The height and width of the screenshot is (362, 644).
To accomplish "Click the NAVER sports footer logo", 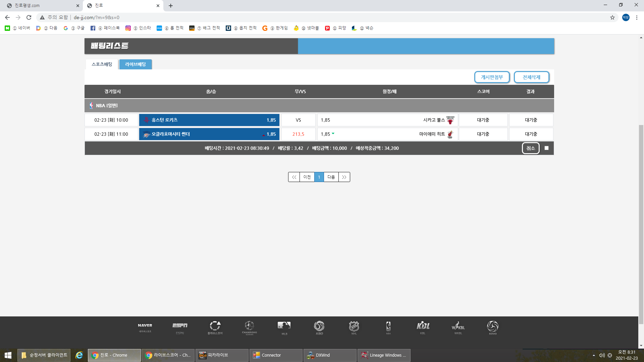I will [x=145, y=327].
